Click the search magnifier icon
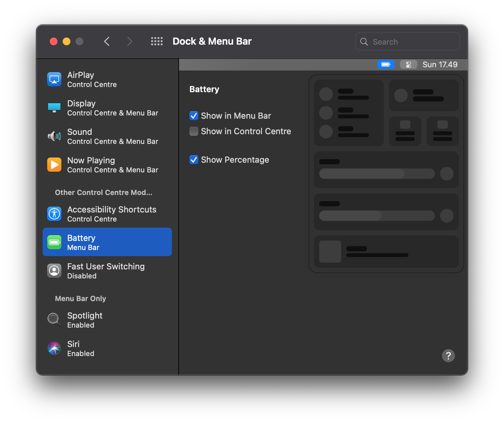The width and height of the screenshot is (504, 423). pos(364,42)
